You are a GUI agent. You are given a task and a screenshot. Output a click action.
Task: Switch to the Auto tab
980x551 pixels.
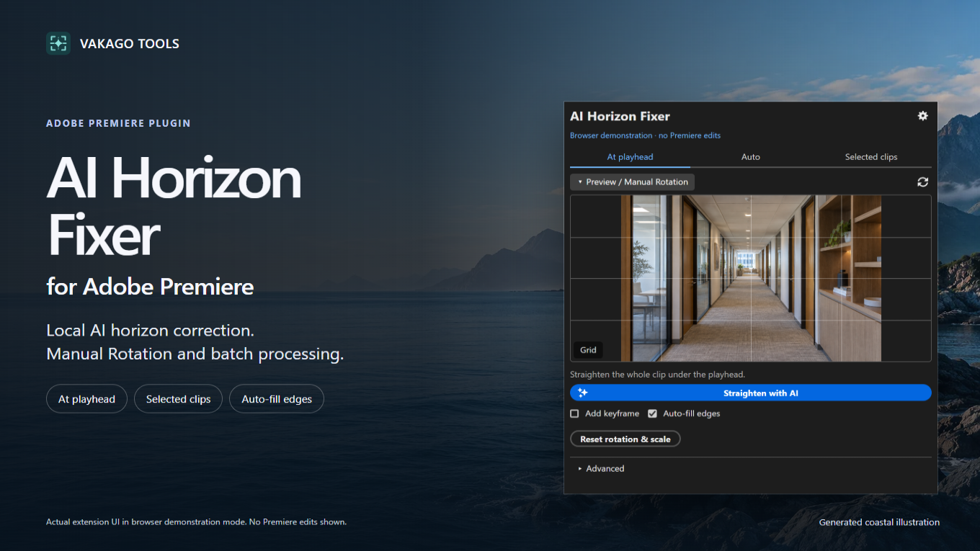[x=751, y=157]
